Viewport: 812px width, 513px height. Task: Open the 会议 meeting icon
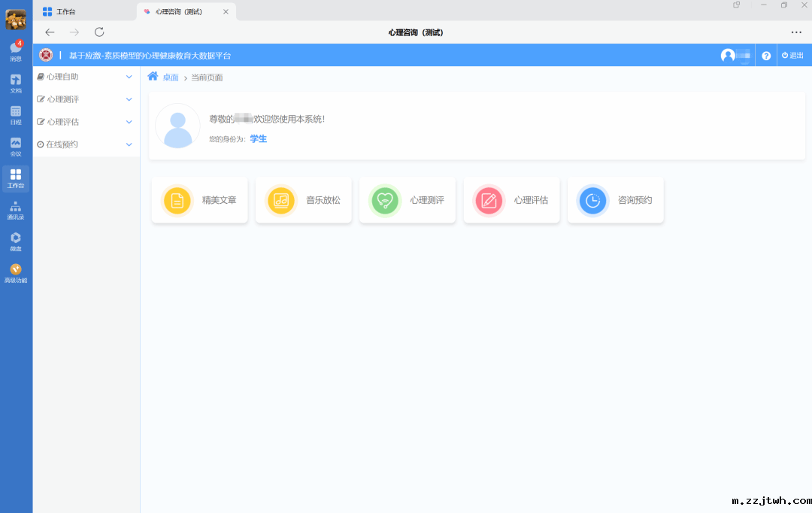[x=16, y=145]
